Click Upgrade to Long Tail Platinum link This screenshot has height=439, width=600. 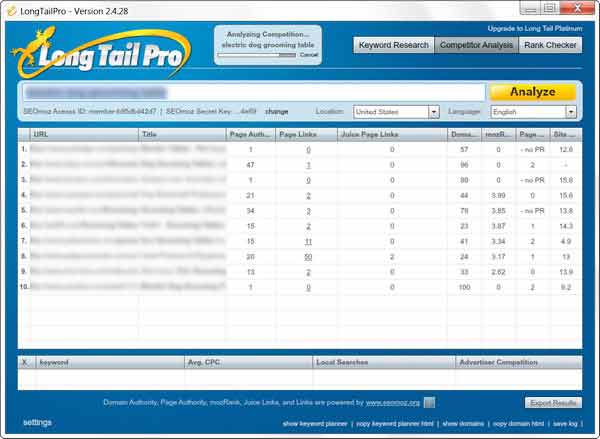coord(535,28)
